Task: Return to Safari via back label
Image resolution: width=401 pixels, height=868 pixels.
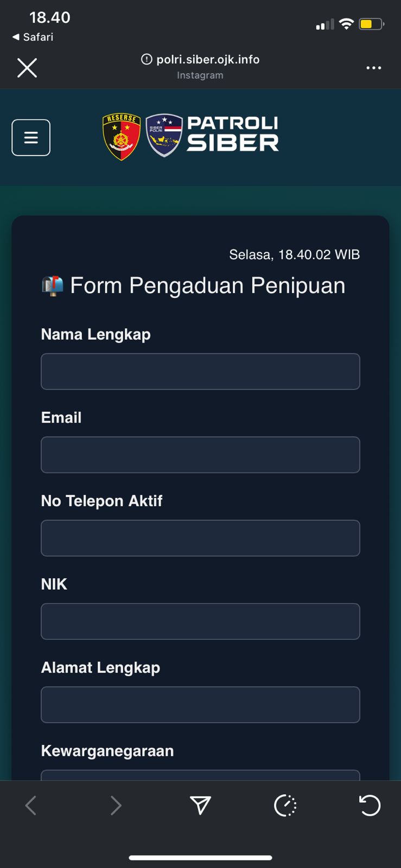Action: (33, 37)
